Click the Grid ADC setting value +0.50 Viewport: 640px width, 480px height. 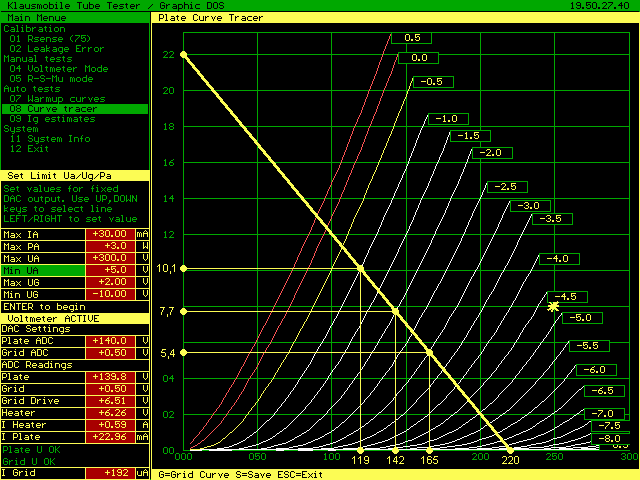[x=110, y=352]
